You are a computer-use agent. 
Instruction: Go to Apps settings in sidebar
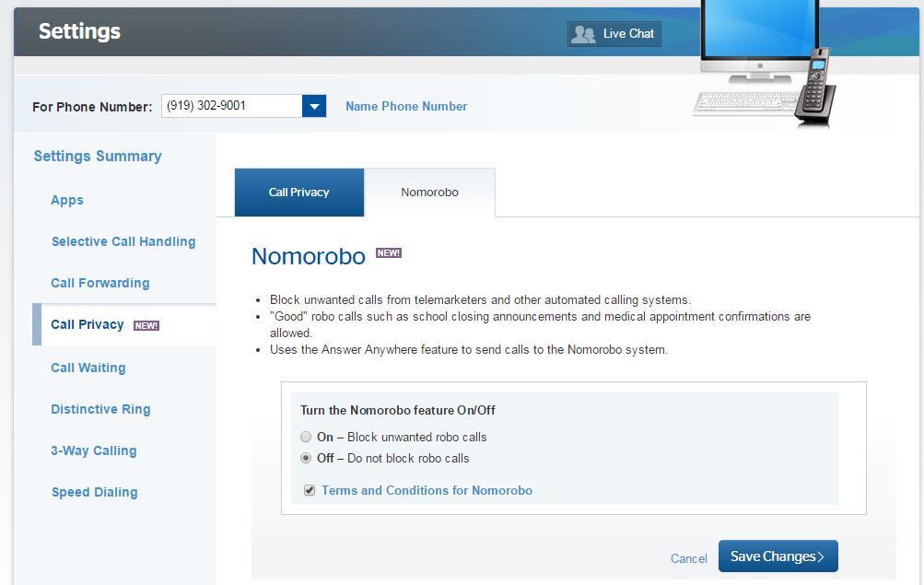(x=67, y=200)
